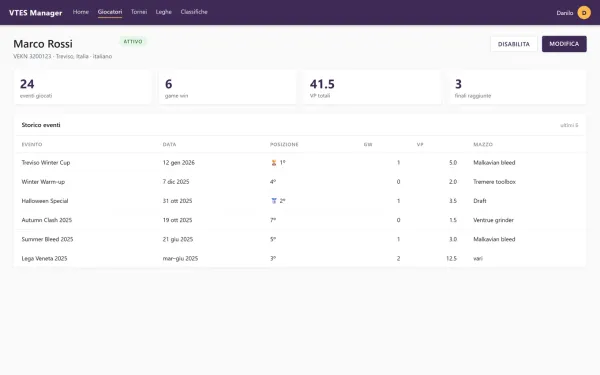Select the 24 eventi giocati card
This screenshot has width=600, height=375.
pos(83,87)
